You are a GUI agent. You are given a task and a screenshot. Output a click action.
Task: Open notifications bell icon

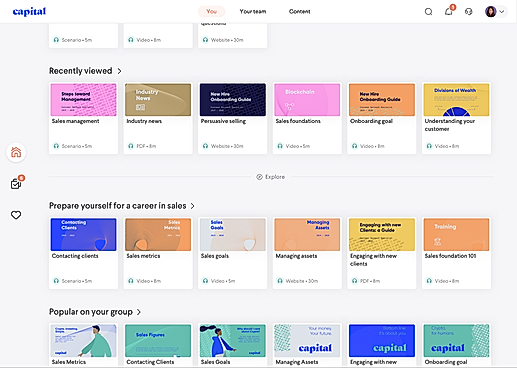449,12
